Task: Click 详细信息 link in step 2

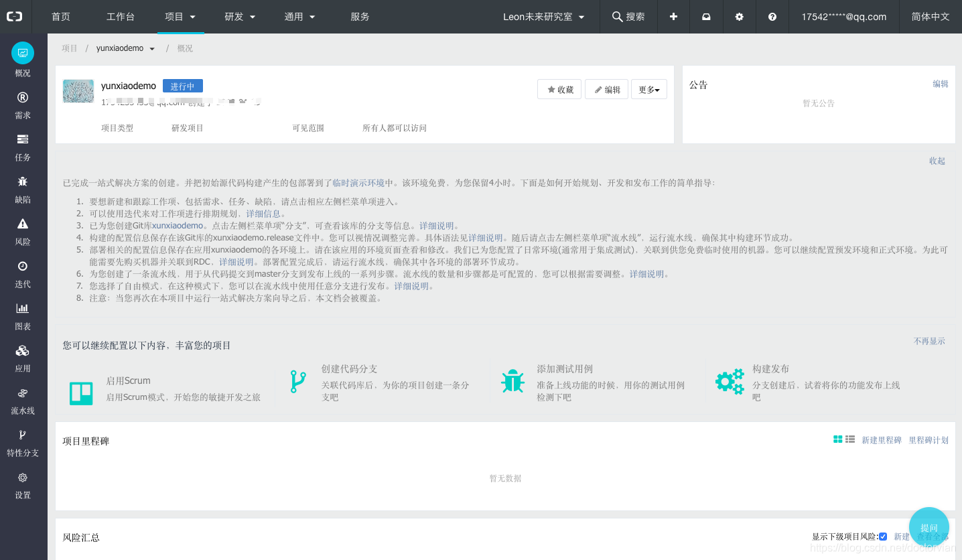Action: tap(263, 214)
